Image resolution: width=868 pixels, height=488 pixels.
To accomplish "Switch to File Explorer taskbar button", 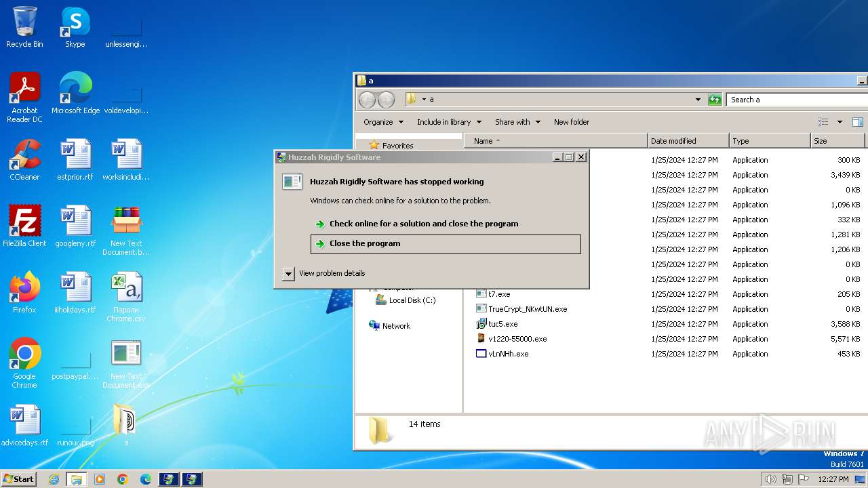I will (77, 479).
